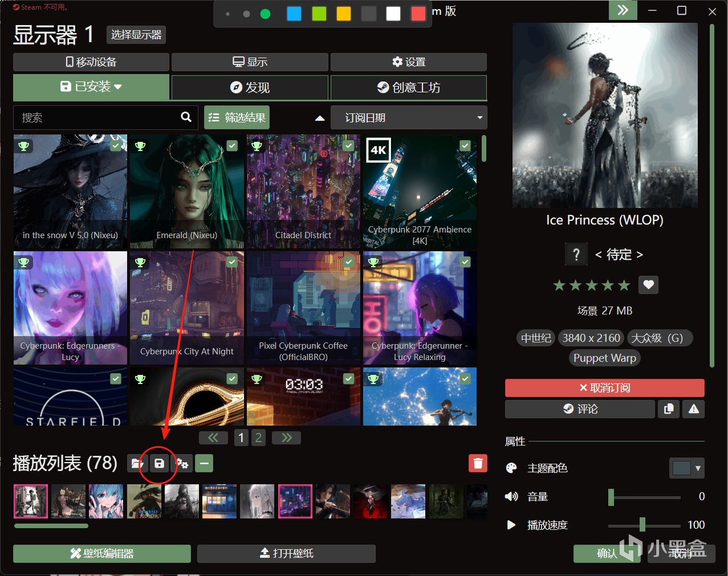Click the warning triangle report icon
Screen dimensions: 728x576
point(694,408)
